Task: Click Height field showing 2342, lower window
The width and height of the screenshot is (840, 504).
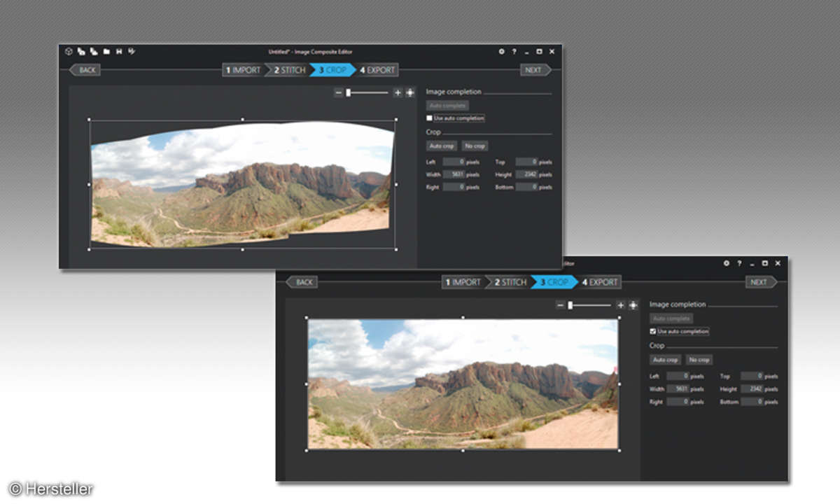Action: pos(752,388)
